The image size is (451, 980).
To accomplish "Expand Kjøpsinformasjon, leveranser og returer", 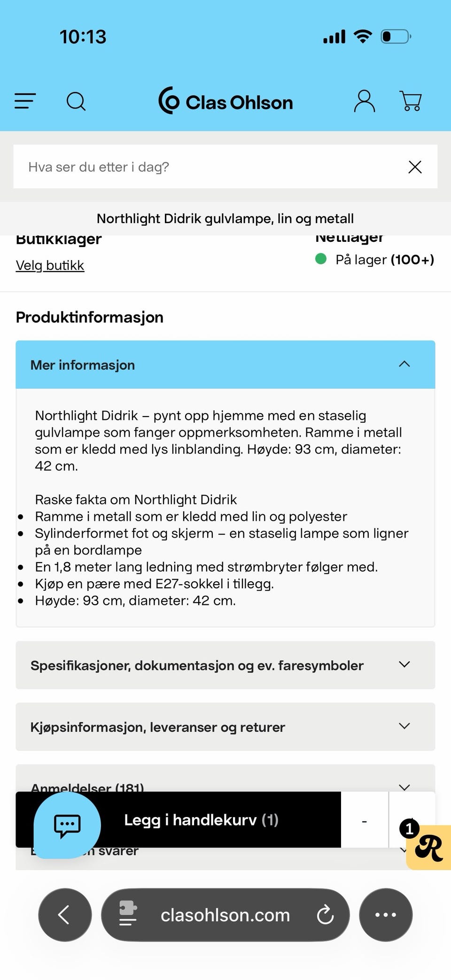I will pyautogui.click(x=225, y=726).
